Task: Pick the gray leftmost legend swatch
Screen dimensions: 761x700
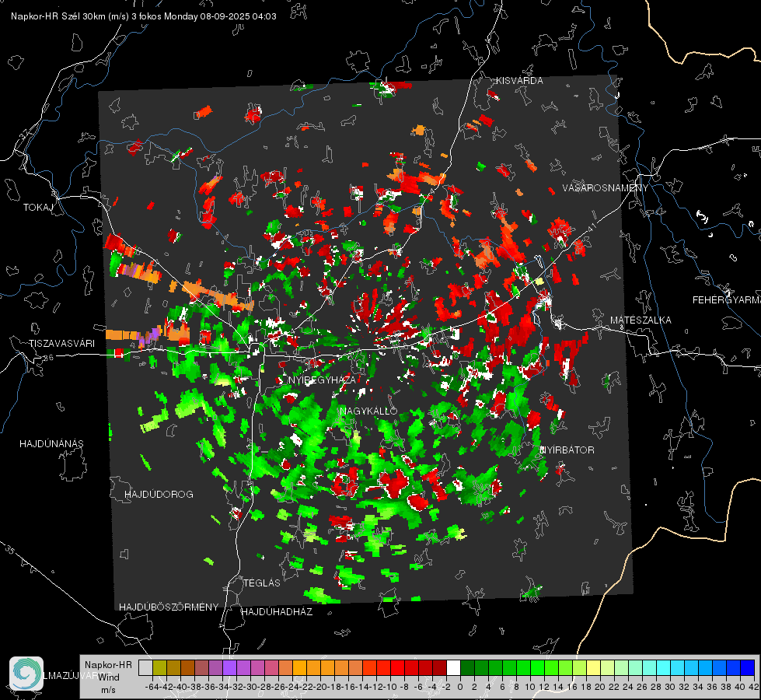Action: (145, 667)
